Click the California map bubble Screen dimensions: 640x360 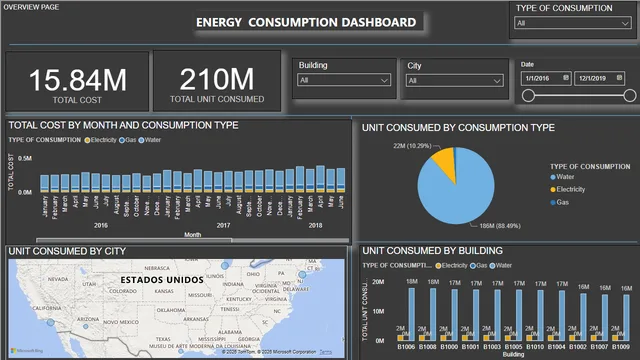51,322
